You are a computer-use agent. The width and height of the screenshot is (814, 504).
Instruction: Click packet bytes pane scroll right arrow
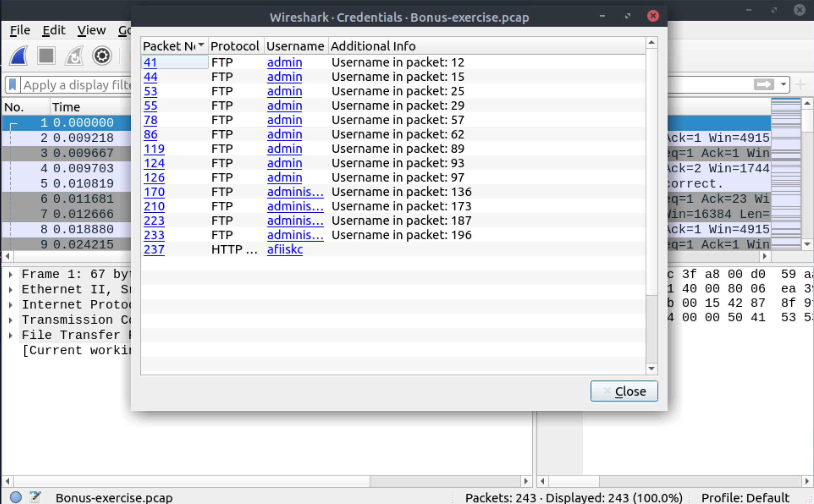click(807, 481)
